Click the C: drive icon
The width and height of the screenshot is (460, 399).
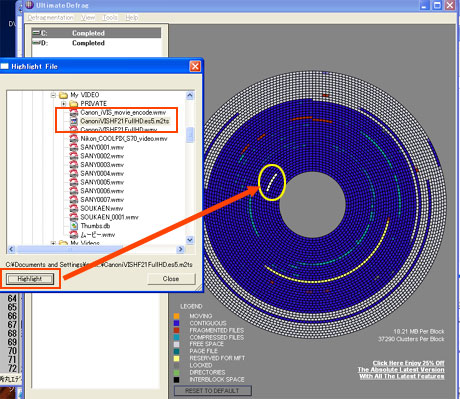pos(36,33)
